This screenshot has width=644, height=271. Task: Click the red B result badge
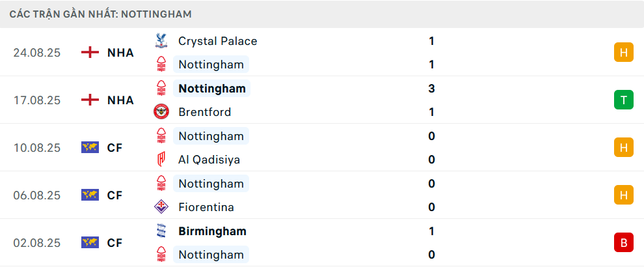[623, 243]
